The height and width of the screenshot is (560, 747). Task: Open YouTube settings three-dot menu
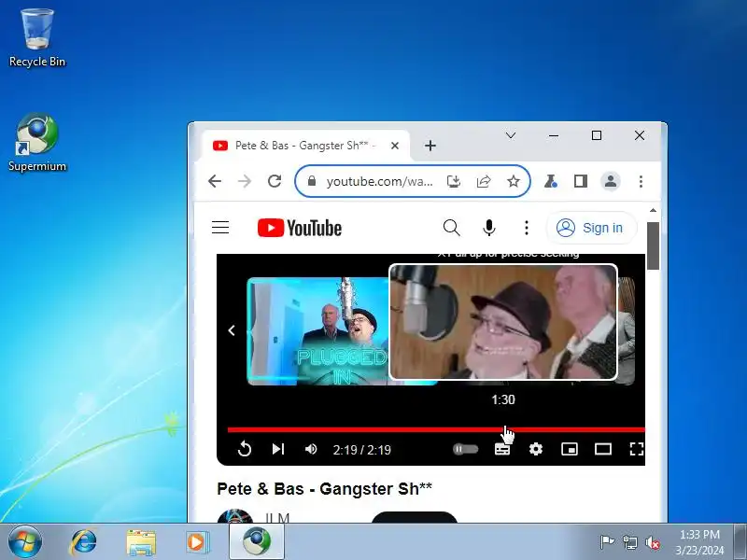527,228
